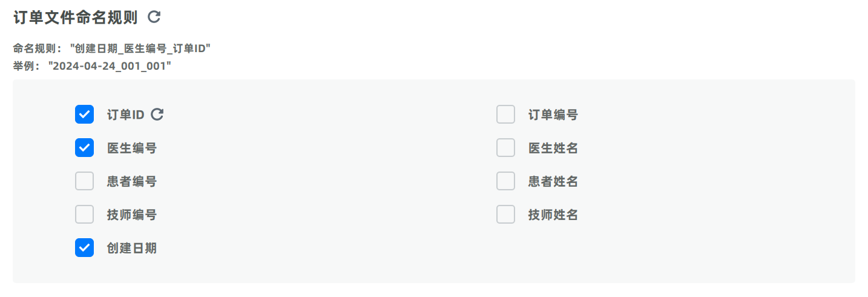Image resolution: width=868 pixels, height=297 pixels.
Task: Click the 创建日期 label text
Action: click(132, 248)
